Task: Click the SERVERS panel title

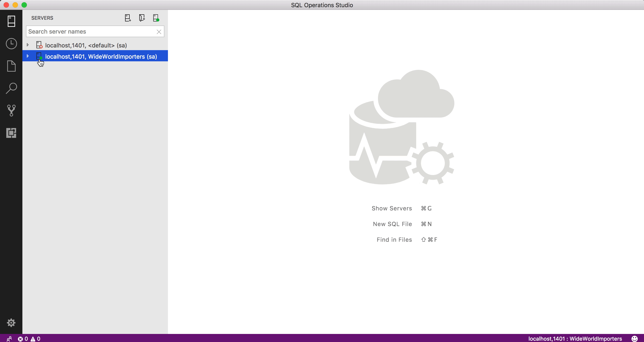Action: 42,18
